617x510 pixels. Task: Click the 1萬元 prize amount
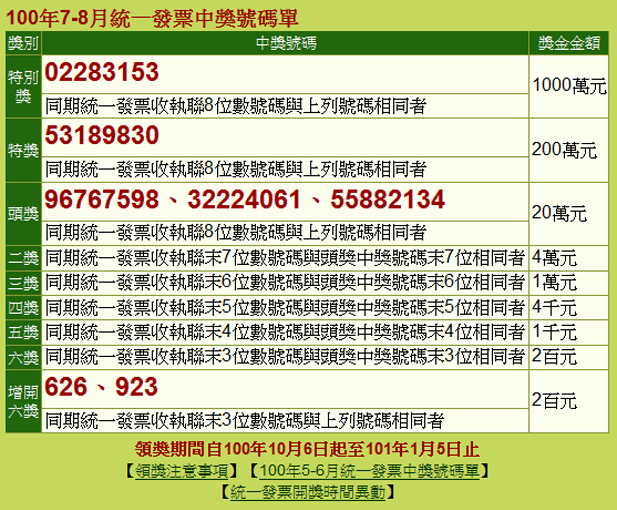[554, 283]
